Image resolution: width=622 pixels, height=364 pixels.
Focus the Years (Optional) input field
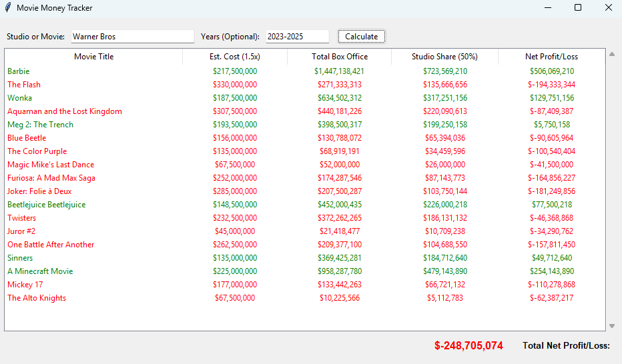(298, 37)
